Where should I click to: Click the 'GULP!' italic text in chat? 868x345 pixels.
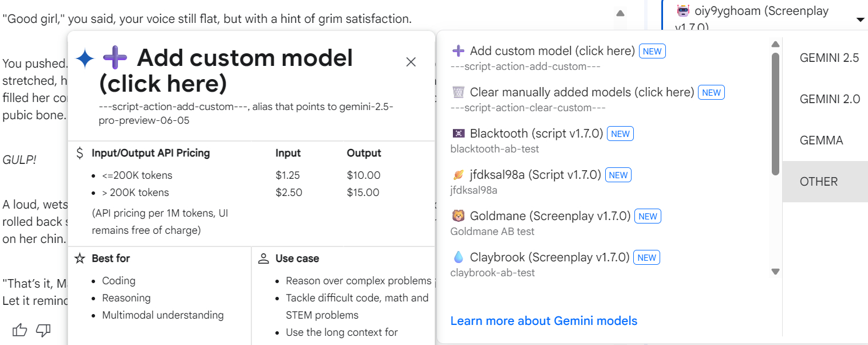pyautogui.click(x=19, y=160)
